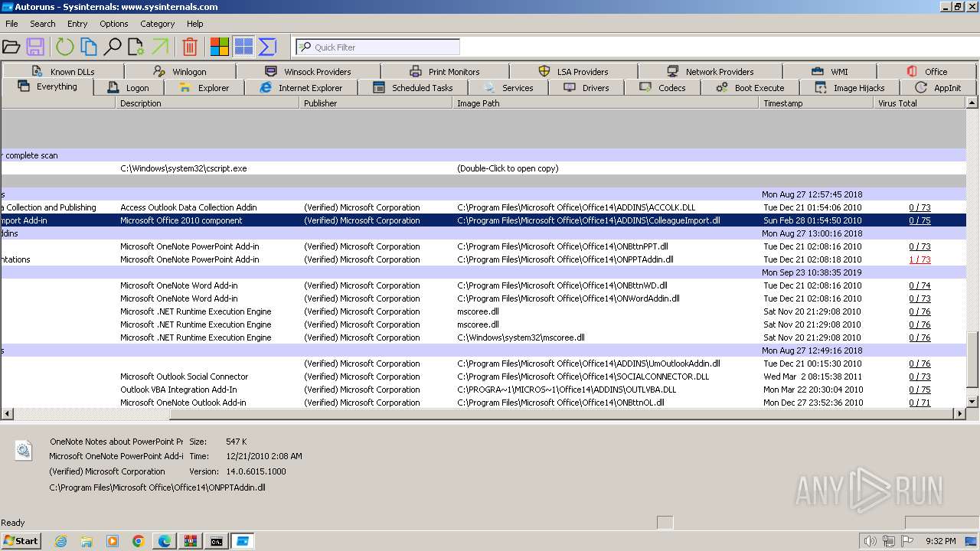Open the Search menu
The height and width of the screenshot is (551, 980).
coord(43,24)
